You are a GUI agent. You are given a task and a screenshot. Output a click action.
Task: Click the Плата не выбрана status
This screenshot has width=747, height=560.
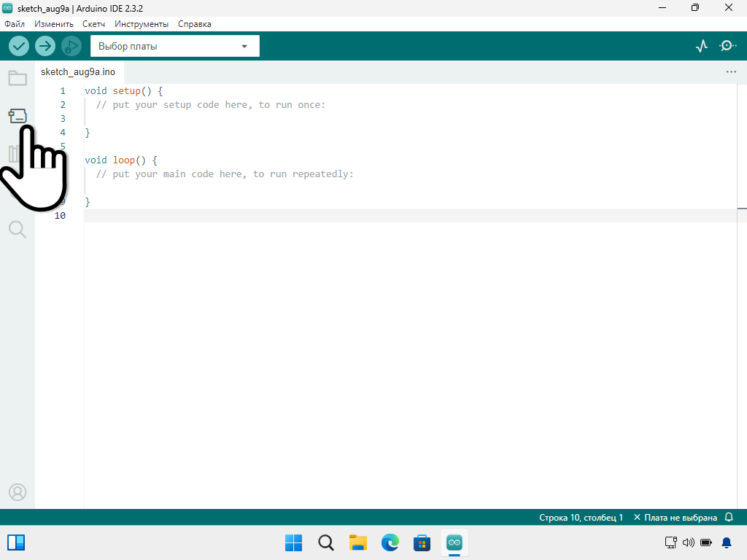676,518
